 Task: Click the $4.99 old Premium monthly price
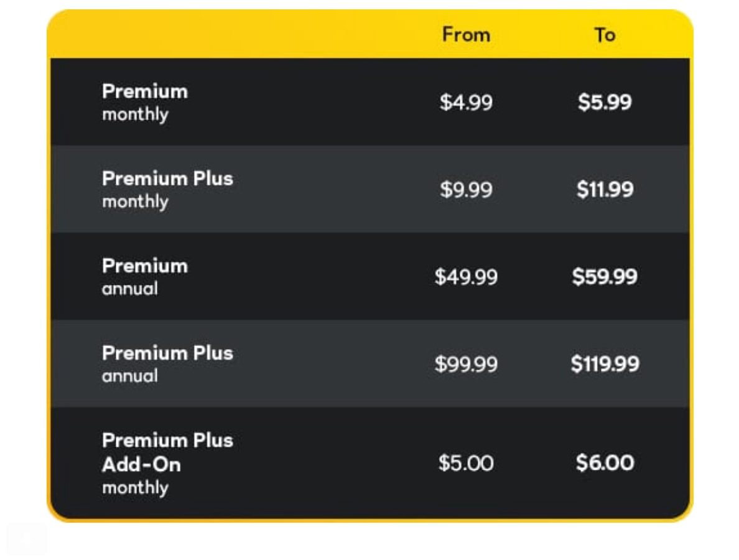point(466,102)
